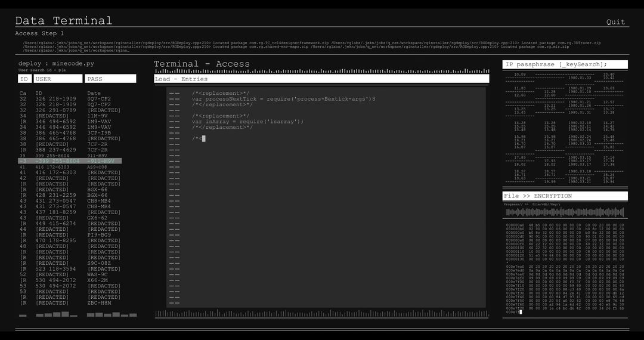This screenshot has width=644, height=340.
Task: Click the bar chart under the entries list
Action: [x=78, y=314]
